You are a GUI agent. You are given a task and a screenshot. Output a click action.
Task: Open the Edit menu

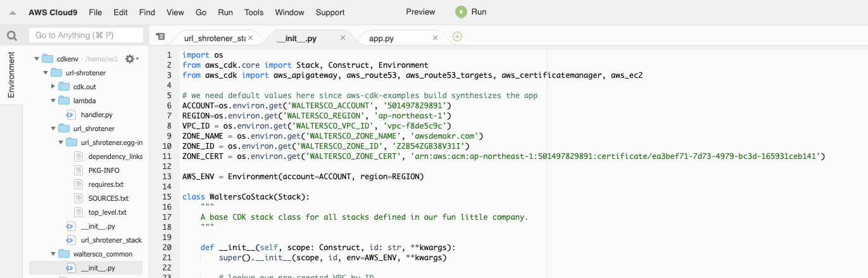[x=120, y=12]
